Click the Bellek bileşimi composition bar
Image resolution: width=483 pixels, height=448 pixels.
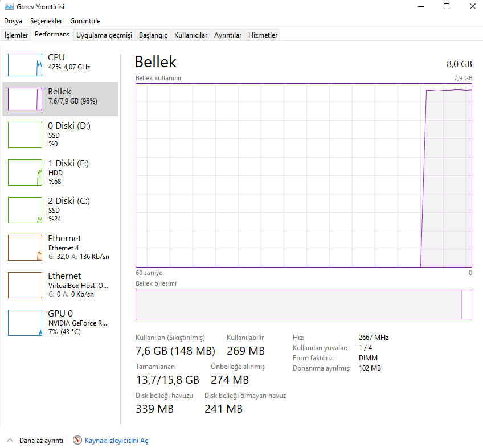tap(304, 305)
